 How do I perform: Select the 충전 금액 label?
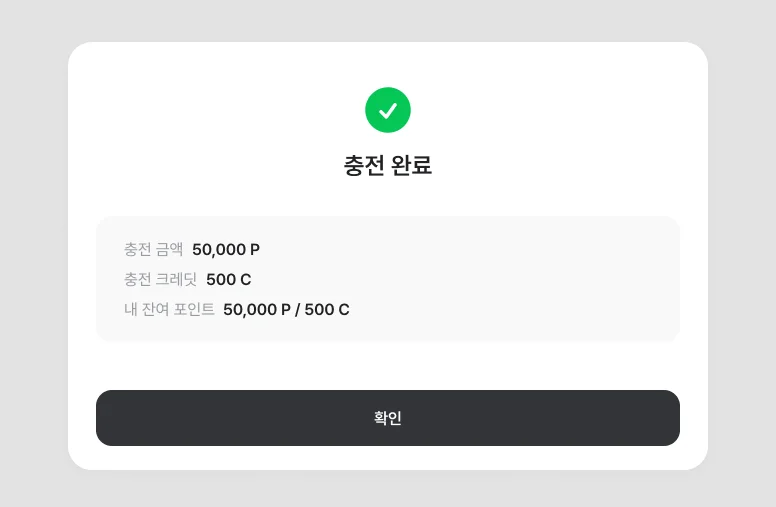[x=153, y=249]
